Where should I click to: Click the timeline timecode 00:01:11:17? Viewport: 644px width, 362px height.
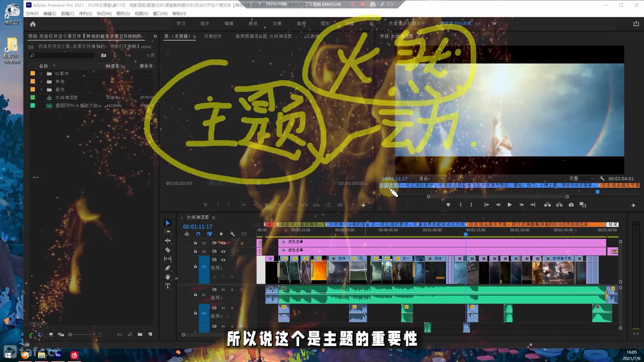click(198, 227)
